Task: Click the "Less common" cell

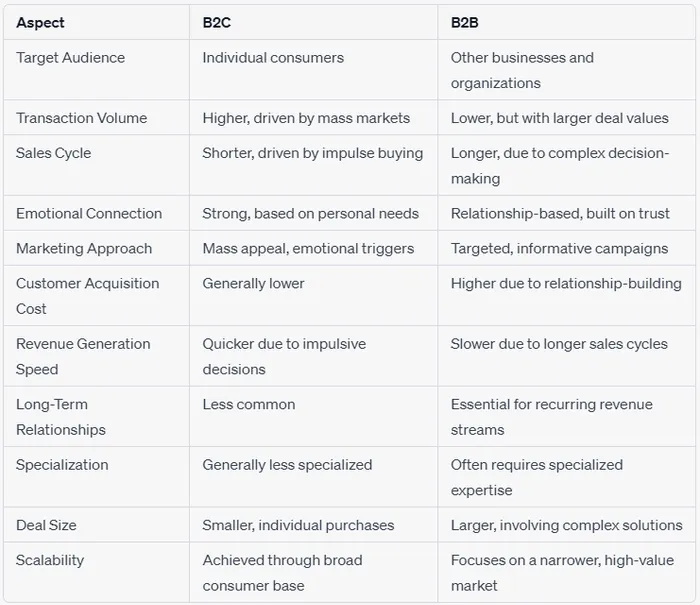Action: click(248, 404)
